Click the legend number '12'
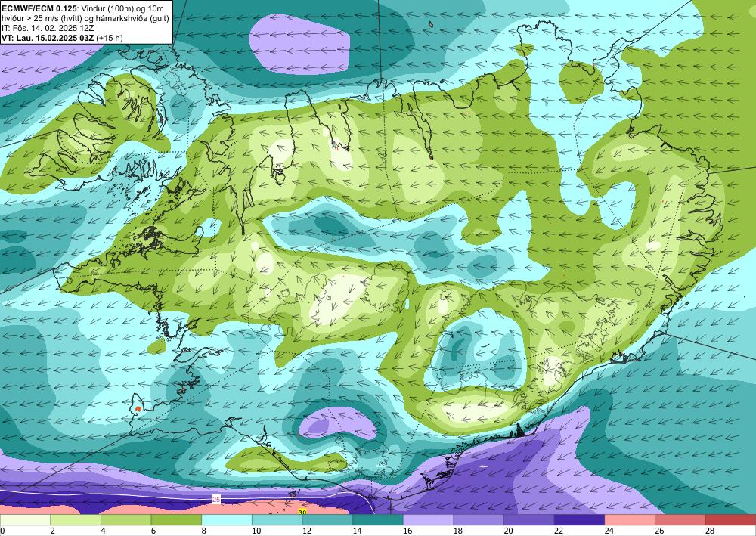Viewport: 756px width, 536px height. point(307,531)
